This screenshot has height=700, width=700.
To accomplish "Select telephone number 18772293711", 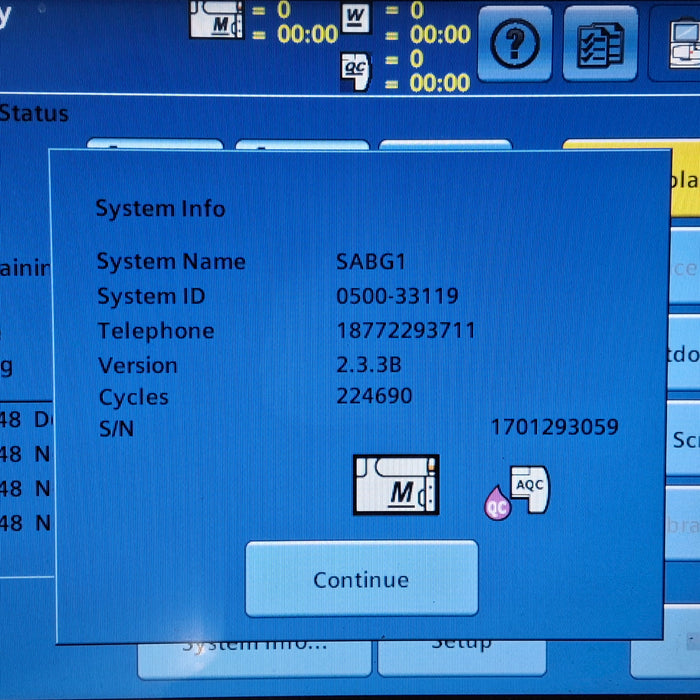I will tap(406, 331).
